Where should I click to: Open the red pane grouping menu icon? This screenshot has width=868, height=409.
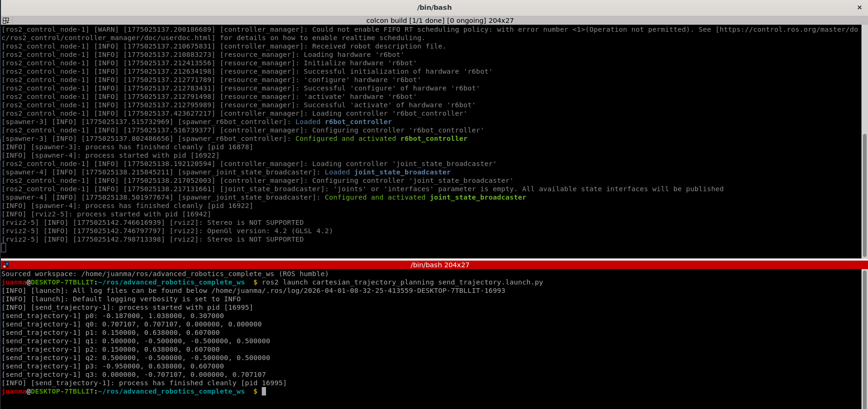[6, 265]
